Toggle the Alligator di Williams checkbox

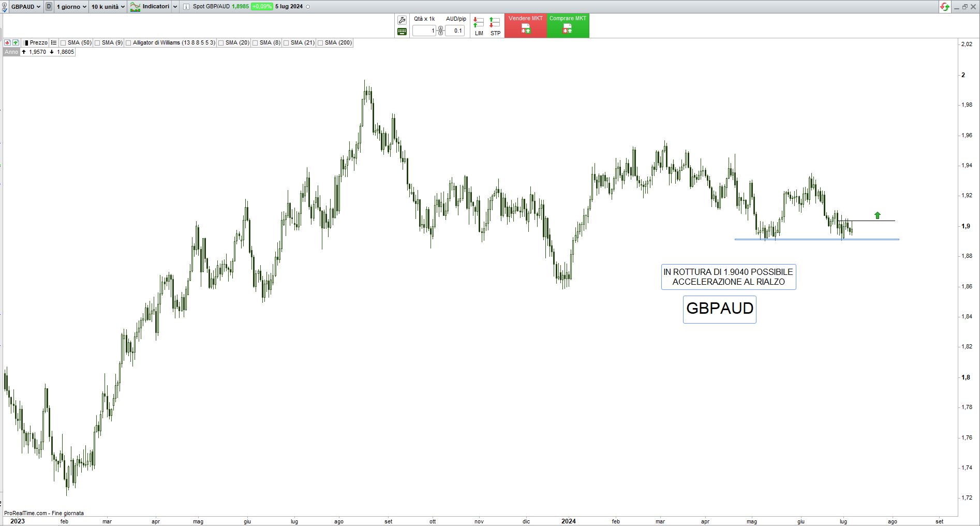pyautogui.click(x=129, y=43)
